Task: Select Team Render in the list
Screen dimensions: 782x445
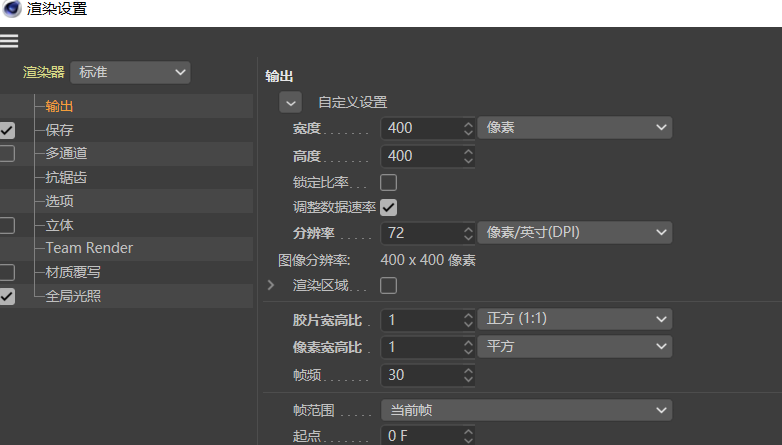Action: pyautogui.click(x=89, y=248)
